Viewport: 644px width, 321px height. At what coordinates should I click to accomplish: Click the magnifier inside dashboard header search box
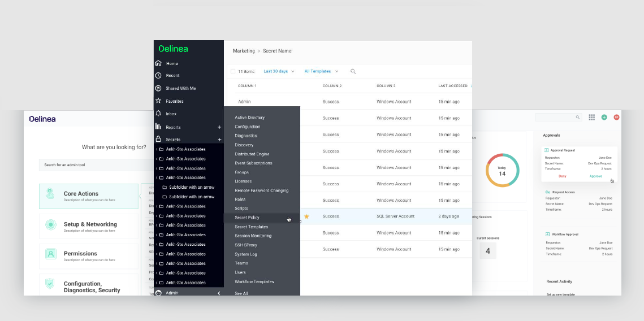tap(577, 118)
